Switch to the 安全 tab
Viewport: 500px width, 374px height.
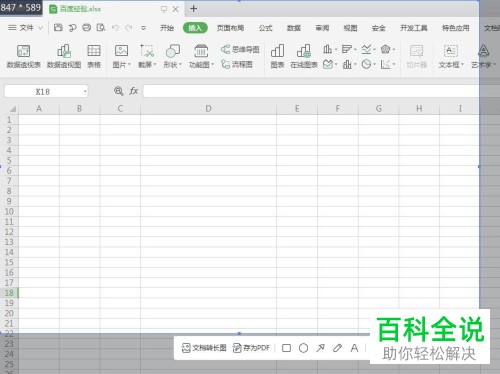pos(379,28)
